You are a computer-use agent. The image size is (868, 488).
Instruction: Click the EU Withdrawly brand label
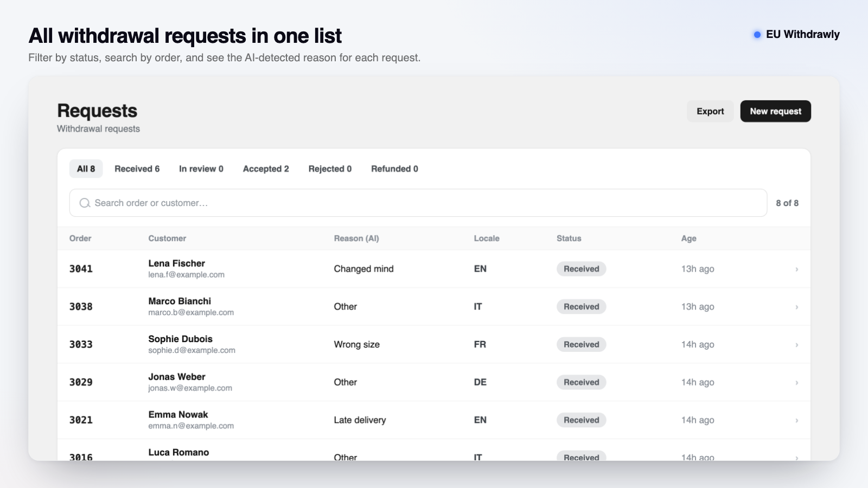click(802, 34)
